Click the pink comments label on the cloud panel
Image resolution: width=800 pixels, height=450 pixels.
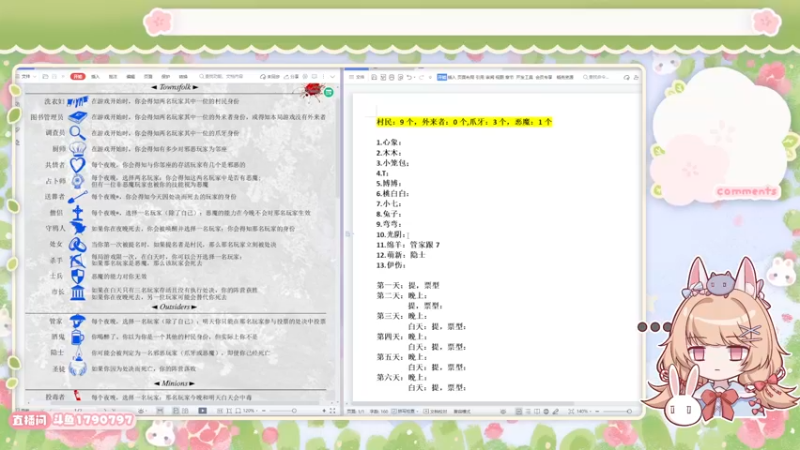point(746,192)
